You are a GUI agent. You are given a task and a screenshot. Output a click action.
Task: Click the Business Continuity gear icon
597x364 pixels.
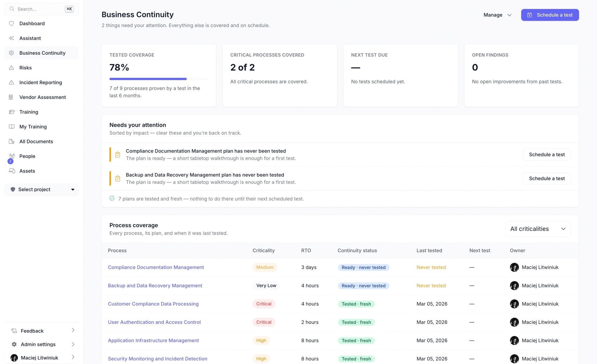click(x=12, y=53)
